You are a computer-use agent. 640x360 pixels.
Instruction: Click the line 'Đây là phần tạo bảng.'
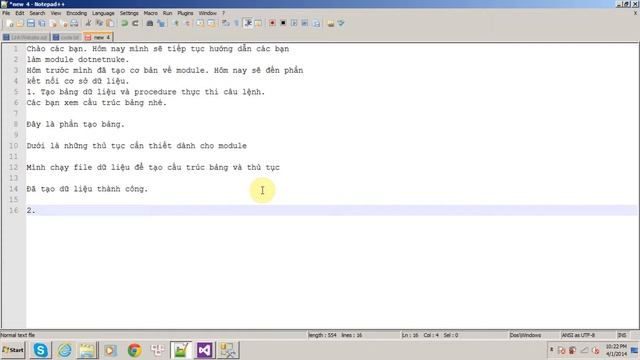[76, 124]
